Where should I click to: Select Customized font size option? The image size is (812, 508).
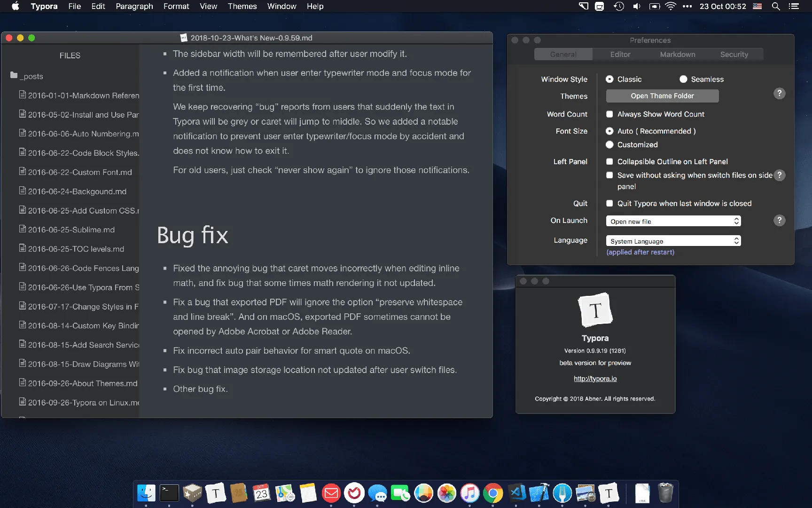pos(609,144)
